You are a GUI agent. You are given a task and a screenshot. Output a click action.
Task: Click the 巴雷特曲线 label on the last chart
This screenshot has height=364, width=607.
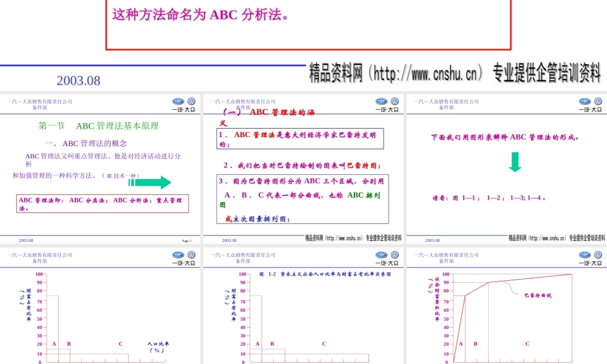538,295
